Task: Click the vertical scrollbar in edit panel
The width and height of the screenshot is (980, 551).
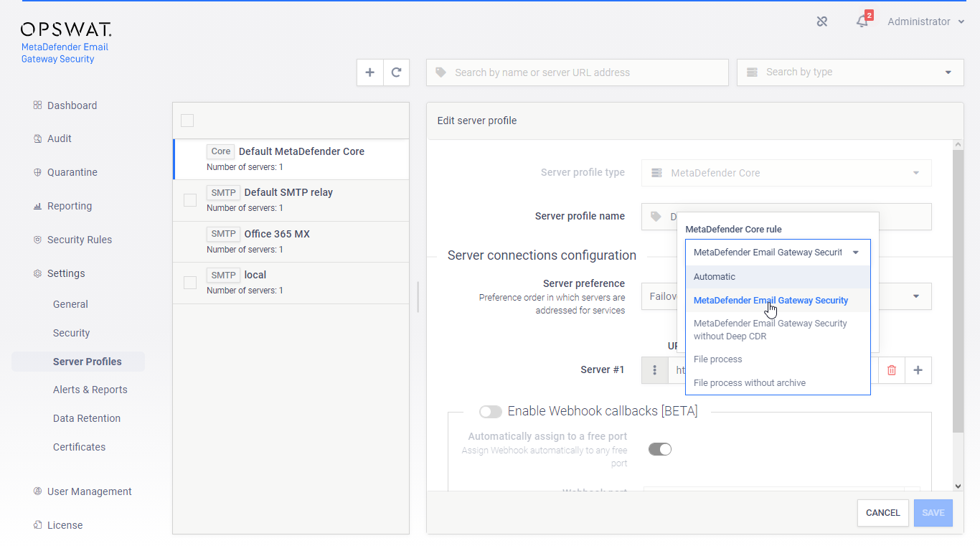Action: (x=958, y=292)
